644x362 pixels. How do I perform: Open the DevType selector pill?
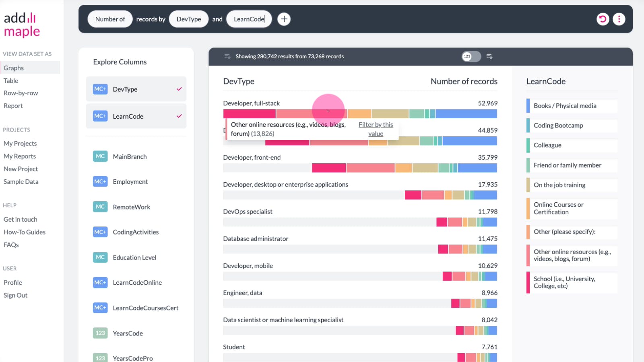tap(188, 19)
